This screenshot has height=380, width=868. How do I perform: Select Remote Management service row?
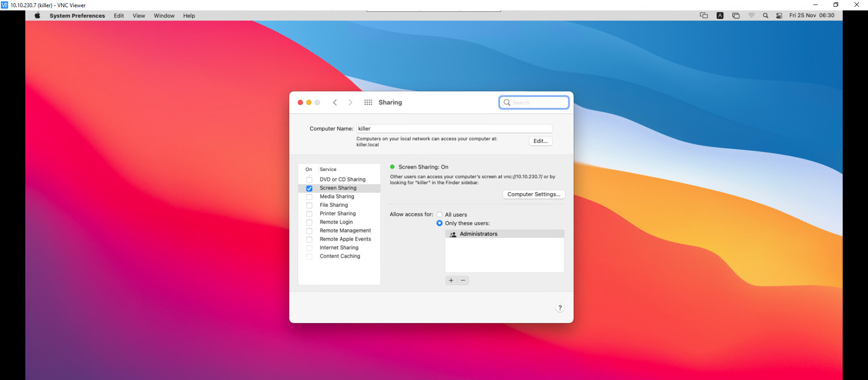tap(339, 231)
